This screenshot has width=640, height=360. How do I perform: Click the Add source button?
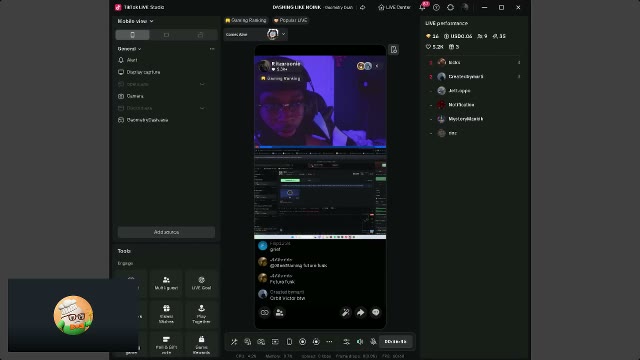166,232
